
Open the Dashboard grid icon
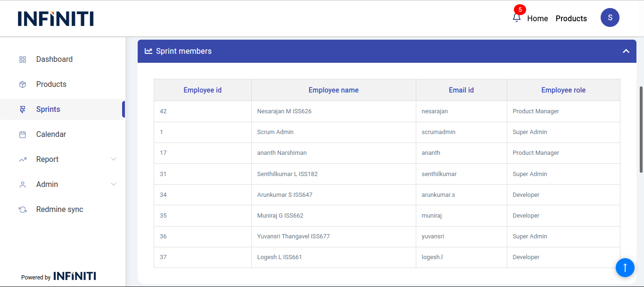pyautogui.click(x=23, y=59)
